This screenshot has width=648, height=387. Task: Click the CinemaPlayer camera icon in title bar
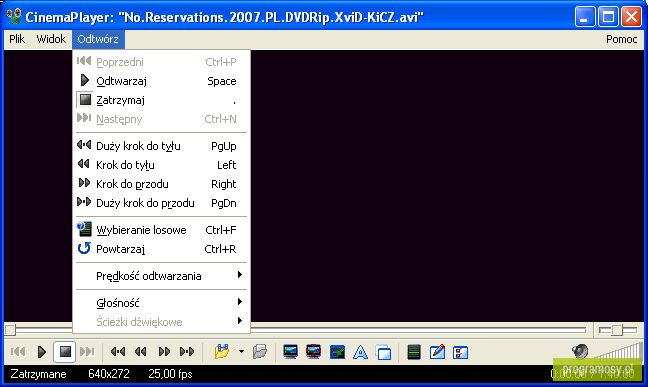(x=14, y=17)
